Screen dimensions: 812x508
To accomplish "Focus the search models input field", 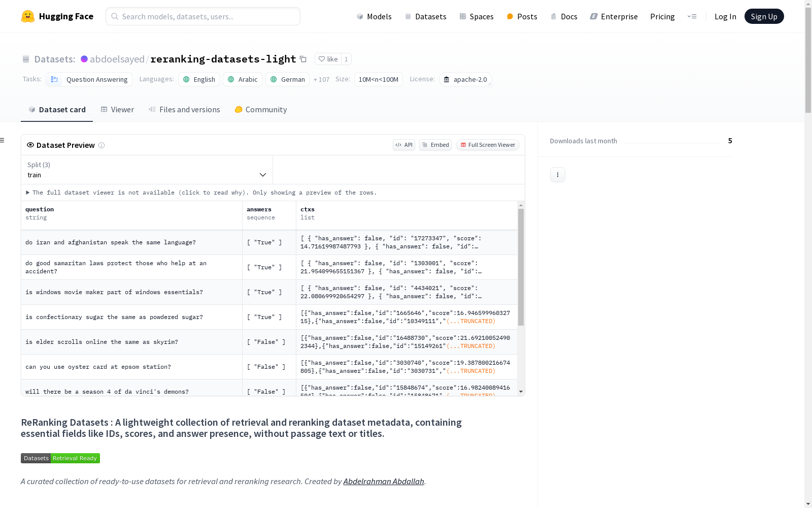I will 203,16.
